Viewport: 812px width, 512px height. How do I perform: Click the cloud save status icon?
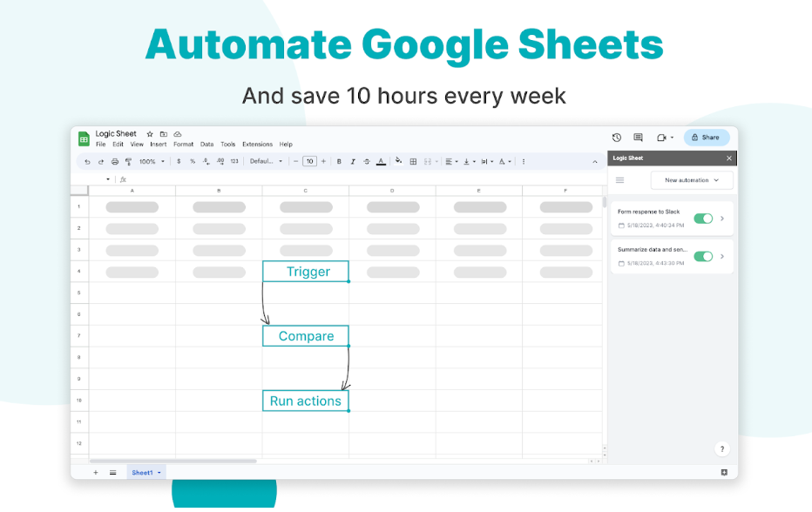(178, 134)
